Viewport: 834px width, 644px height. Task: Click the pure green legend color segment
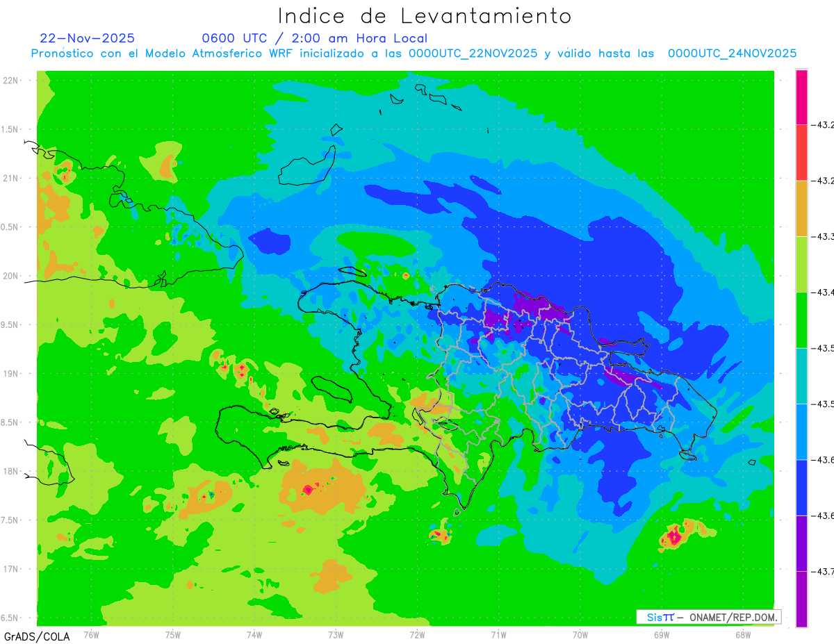(x=801, y=320)
